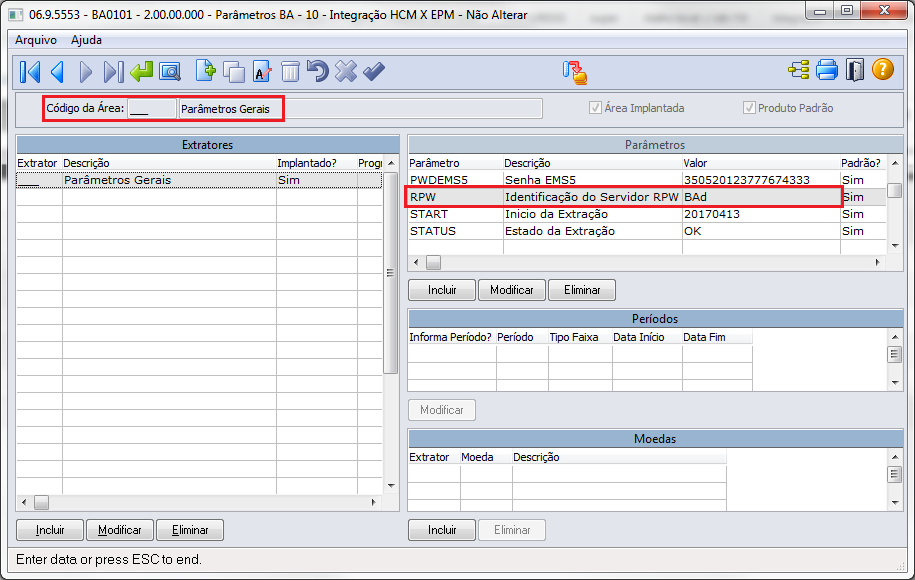
Task: Open help question mark icon
Action: click(883, 69)
